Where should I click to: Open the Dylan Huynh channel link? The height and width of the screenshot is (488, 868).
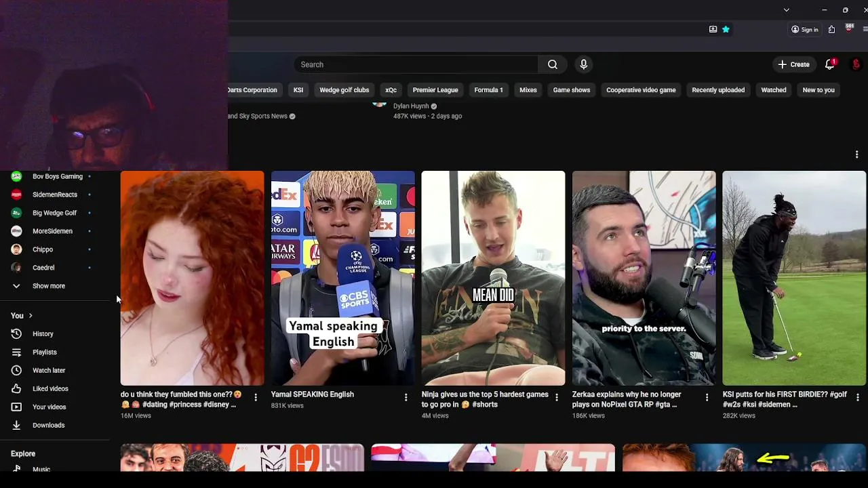411,106
